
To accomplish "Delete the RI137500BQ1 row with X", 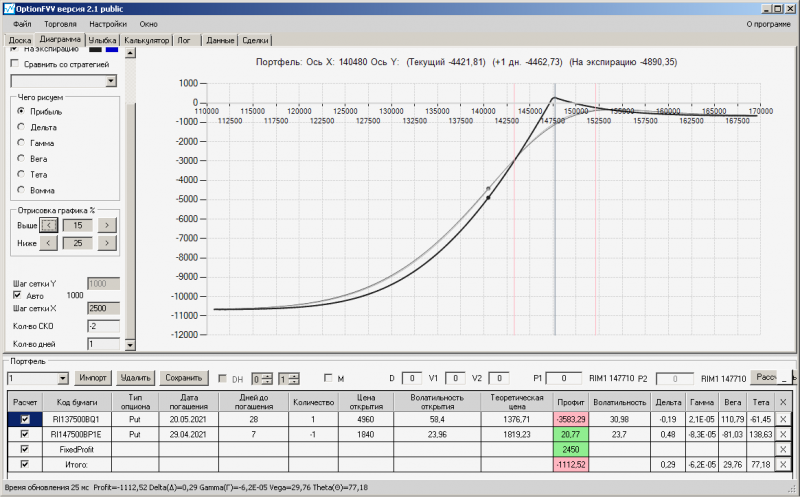I will [783, 419].
